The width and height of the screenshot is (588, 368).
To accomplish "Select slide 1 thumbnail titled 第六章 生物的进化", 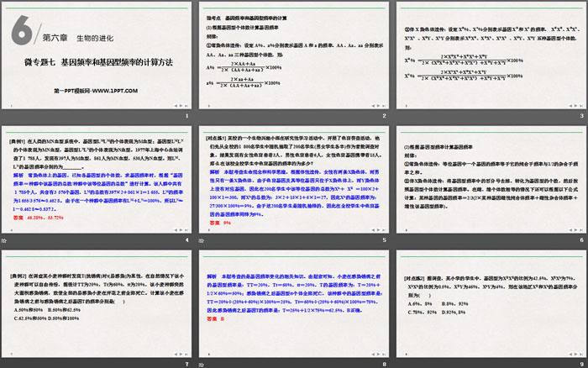I will (x=97, y=55).
